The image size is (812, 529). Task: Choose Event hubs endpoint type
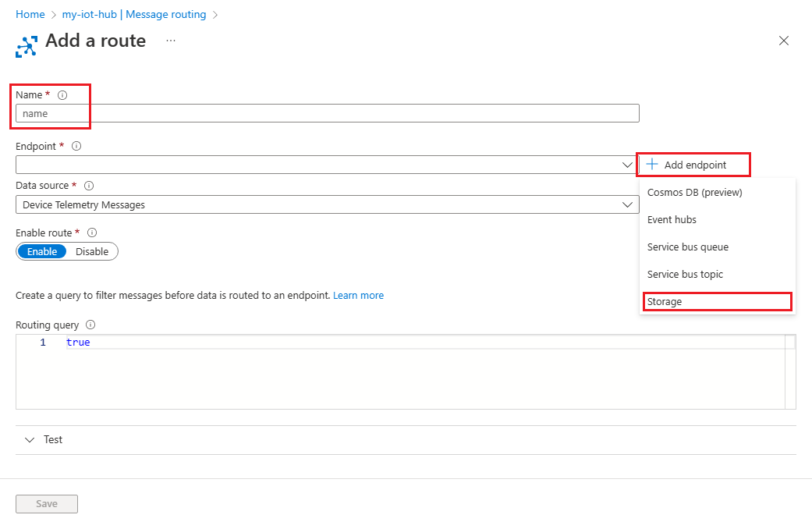[718, 220]
